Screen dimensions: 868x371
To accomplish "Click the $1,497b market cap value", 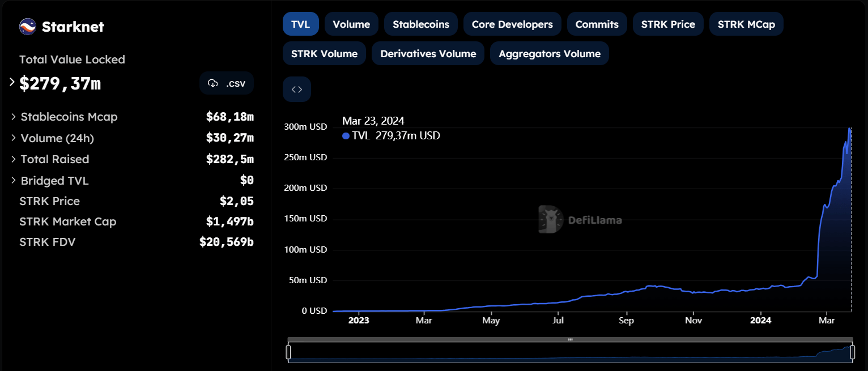I will (230, 222).
